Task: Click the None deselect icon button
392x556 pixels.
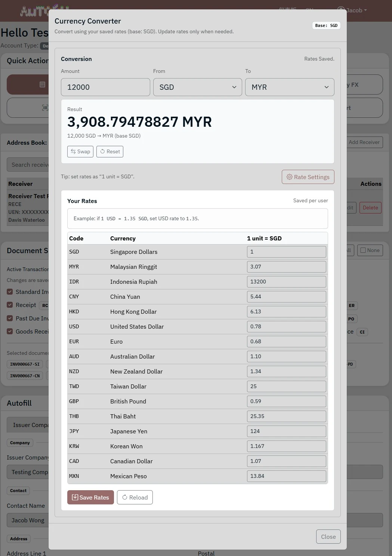Action: (x=363, y=250)
